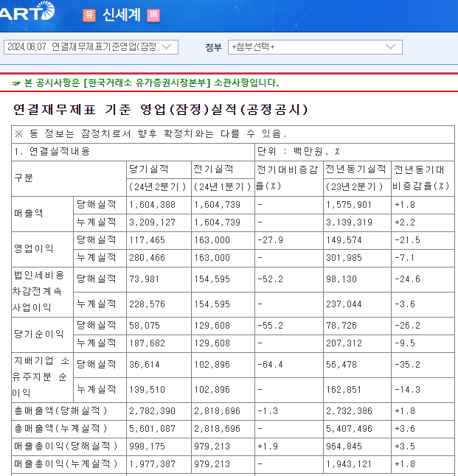Open the +첨부선택+ attachment dropdown
This screenshot has width=458, height=476.
point(315,47)
